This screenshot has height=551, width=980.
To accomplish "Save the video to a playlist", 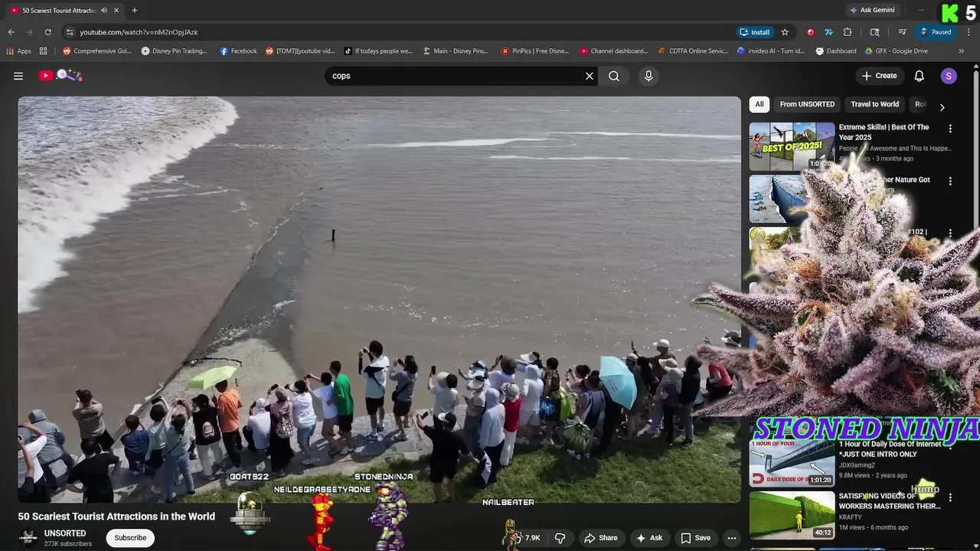I will [696, 538].
